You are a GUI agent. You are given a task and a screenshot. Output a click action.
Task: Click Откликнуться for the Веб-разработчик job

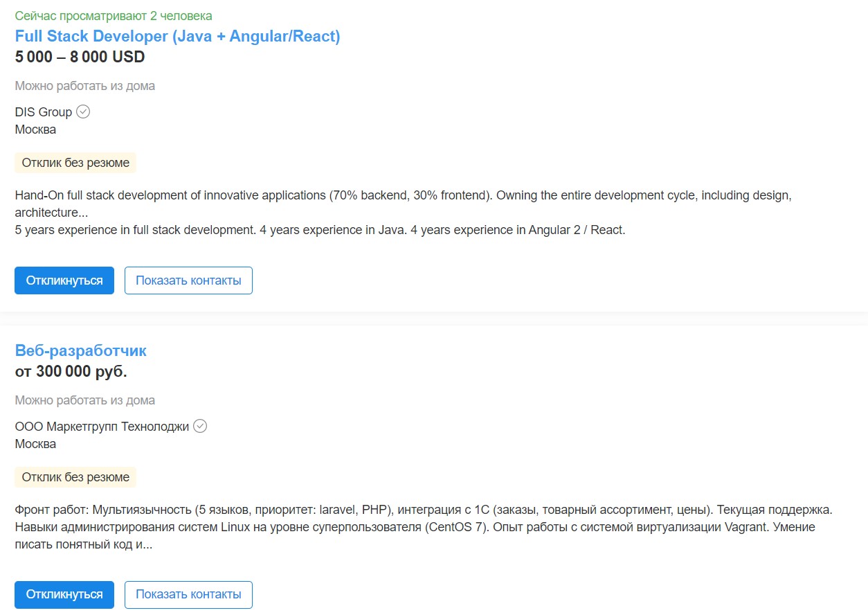click(64, 595)
